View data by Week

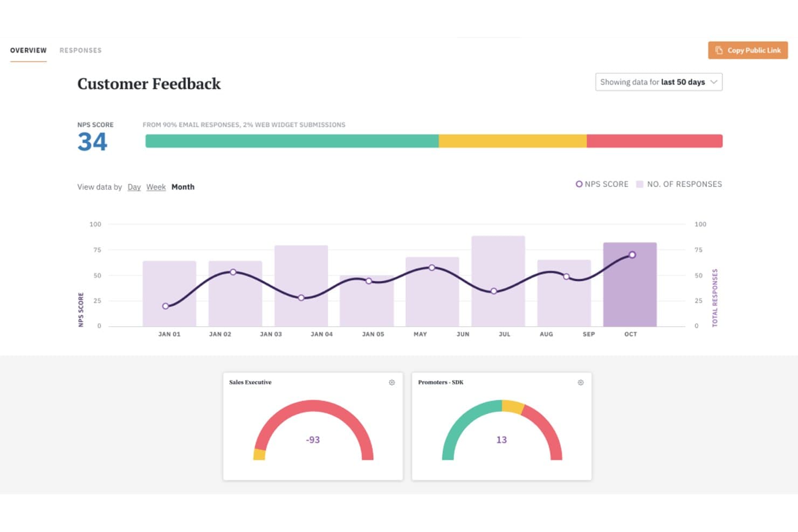(x=156, y=187)
